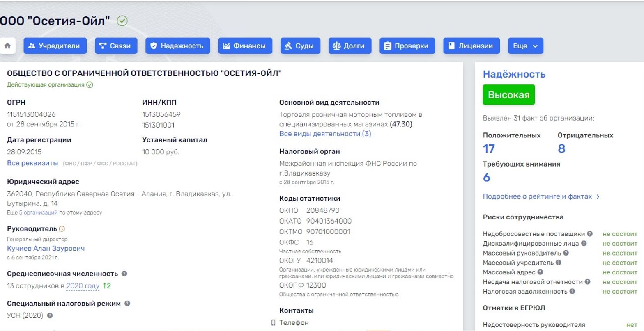Open the Учредители tab
The width and height of the screenshot is (644, 331).
[55, 46]
